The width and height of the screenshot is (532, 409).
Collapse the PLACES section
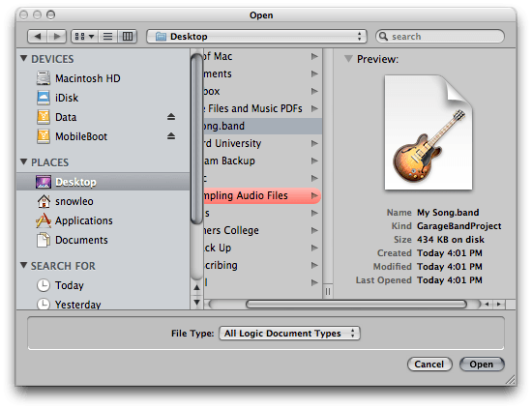click(x=23, y=161)
